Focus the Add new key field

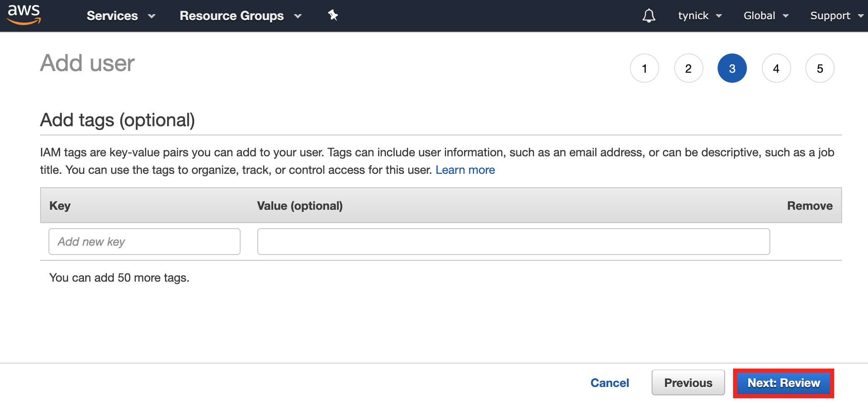point(145,242)
